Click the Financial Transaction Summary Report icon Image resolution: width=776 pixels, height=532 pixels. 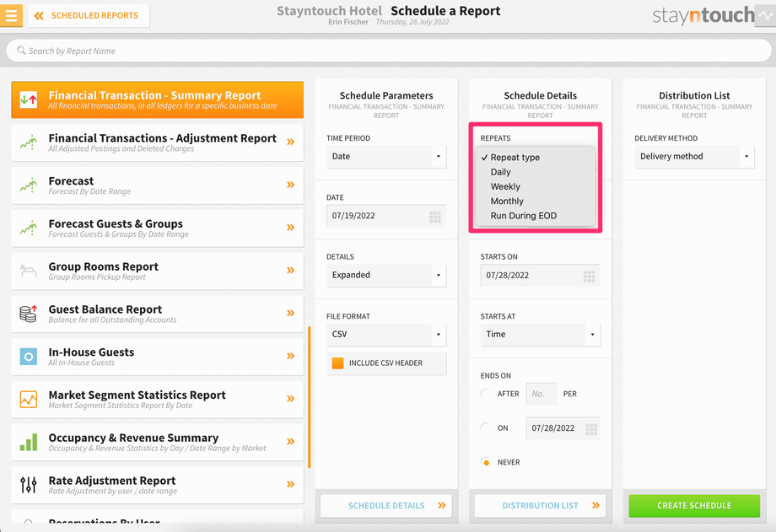pos(28,99)
